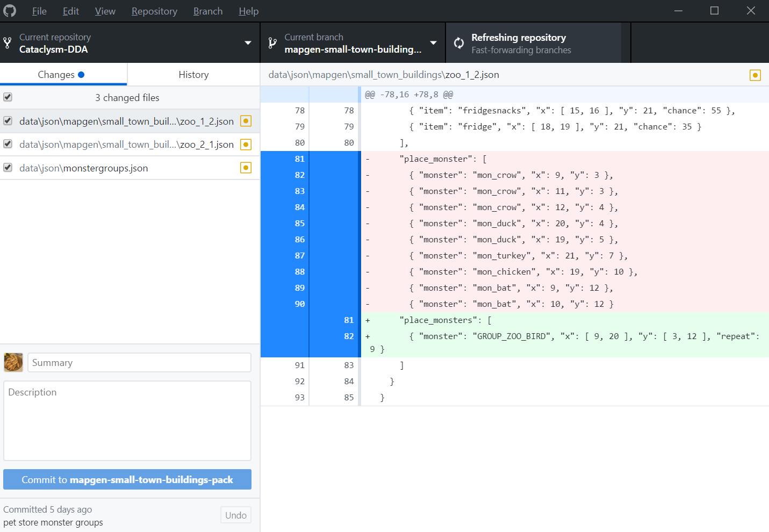The image size is (769, 532).
Task: Select the monstergroups.json file row
Action: coord(130,168)
